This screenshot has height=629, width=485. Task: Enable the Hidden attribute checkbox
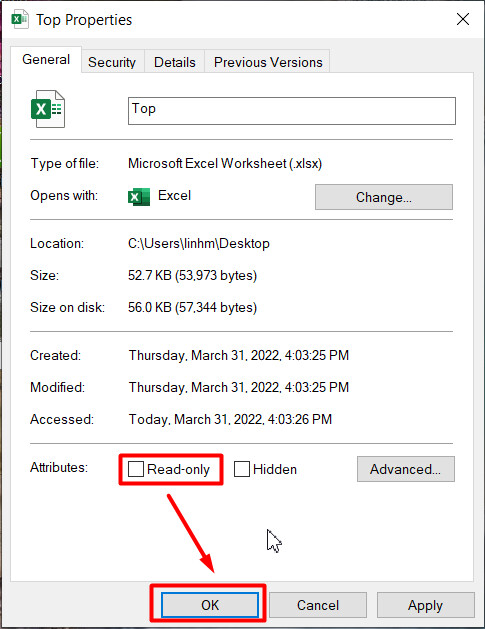(x=241, y=469)
